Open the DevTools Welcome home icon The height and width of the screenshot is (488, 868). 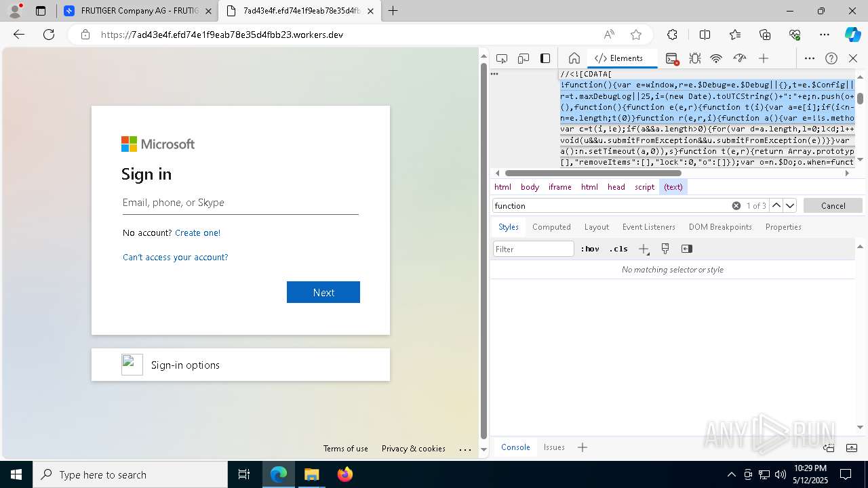[x=574, y=58]
